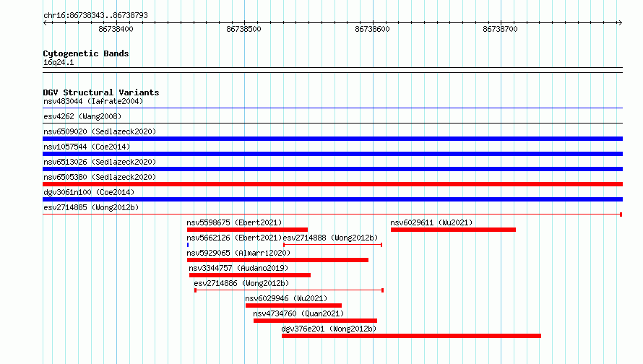Click the red bar under nsv6505380
This screenshot has width=643, height=364.
pyautogui.click(x=332, y=184)
